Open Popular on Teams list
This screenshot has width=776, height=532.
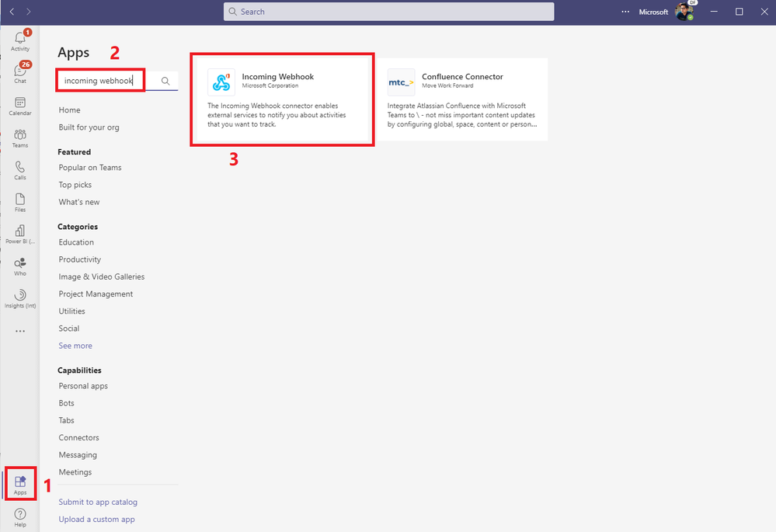(x=90, y=167)
